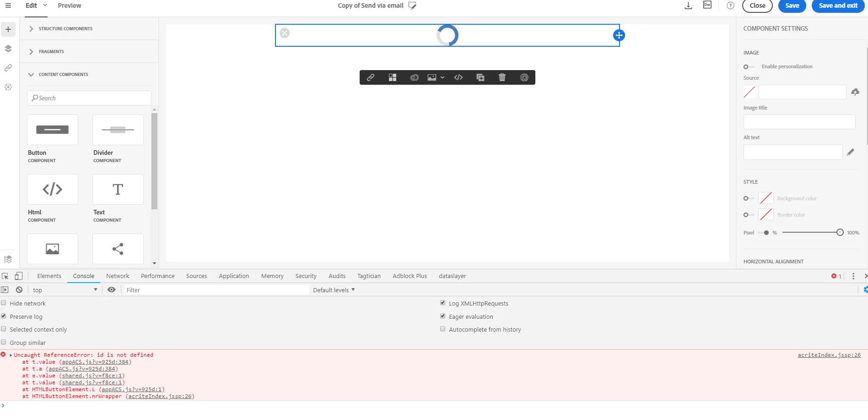Click the width percentage slider handle
This screenshot has width=868, height=420.
(x=840, y=233)
